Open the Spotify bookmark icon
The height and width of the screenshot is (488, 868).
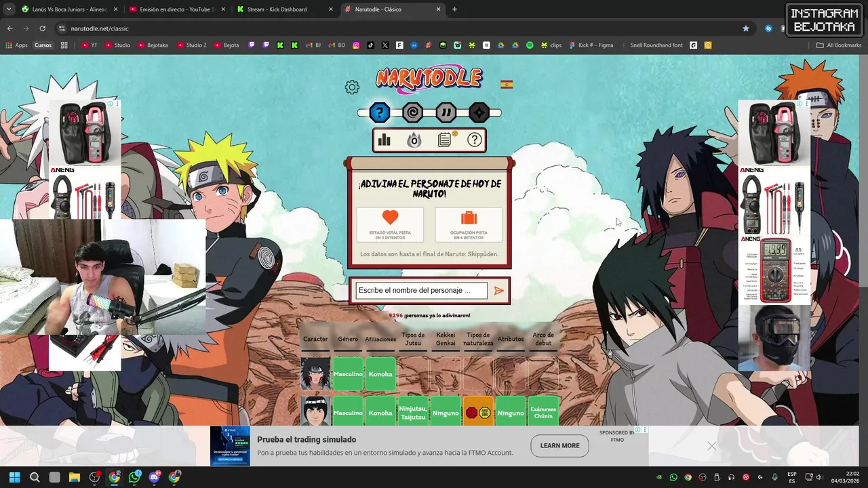pos(530,45)
